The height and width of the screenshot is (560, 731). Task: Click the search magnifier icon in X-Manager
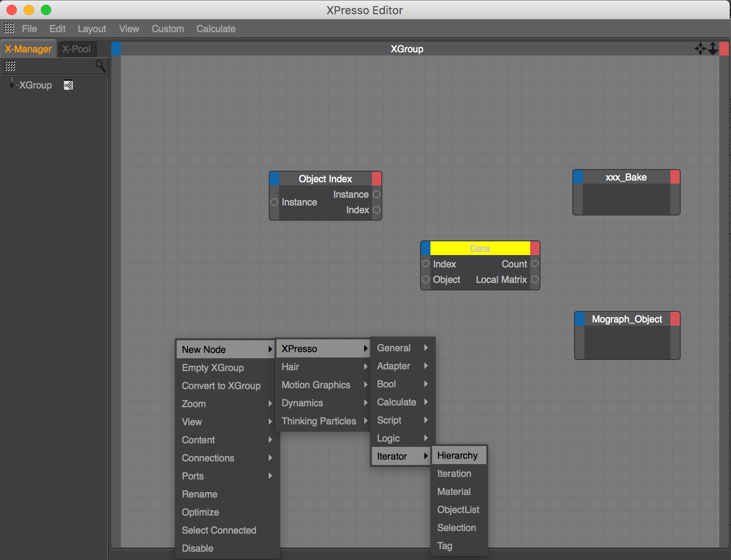click(x=100, y=66)
